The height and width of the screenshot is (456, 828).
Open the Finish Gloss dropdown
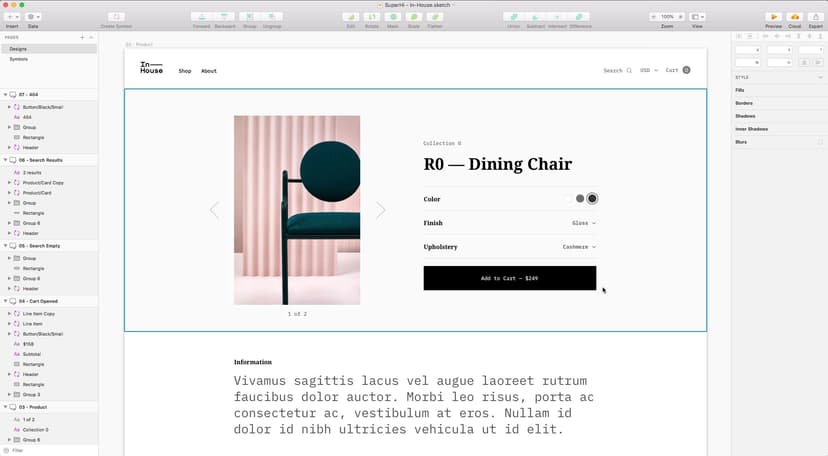(584, 223)
